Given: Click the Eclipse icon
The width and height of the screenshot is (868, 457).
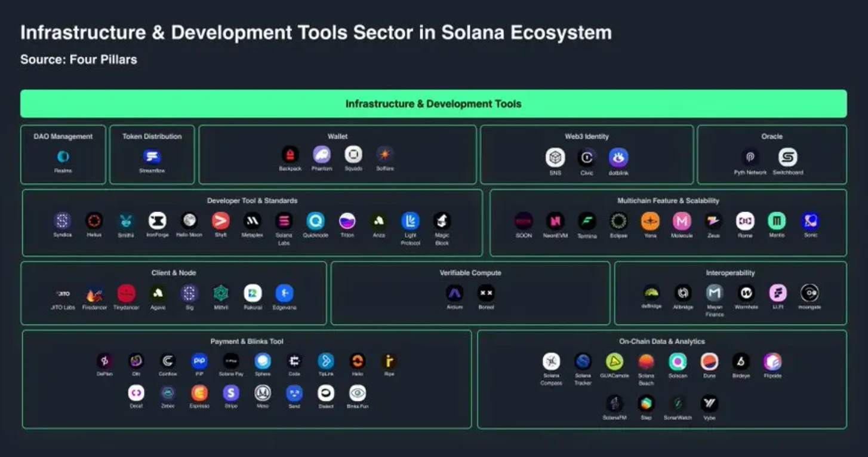Looking at the screenshot, I should (618, 221).
